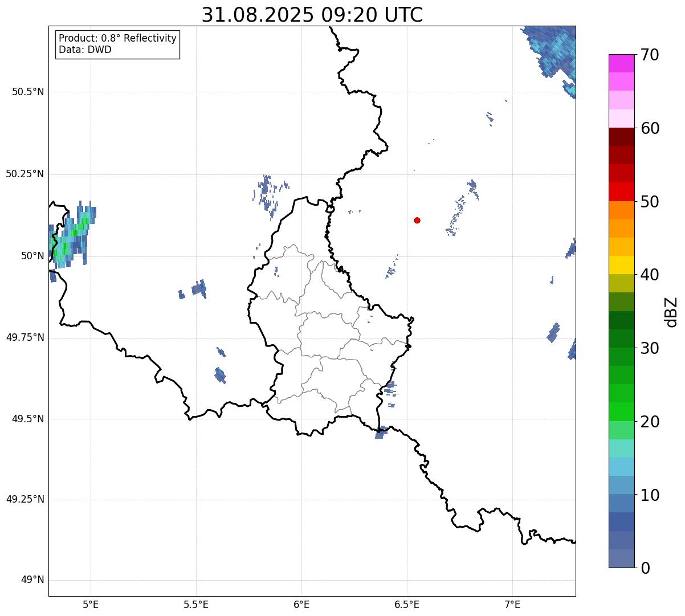The image size is (685, 616).
Task: Pick the yellow 40 dBZ colorbar segment
Action: (621, 265)
